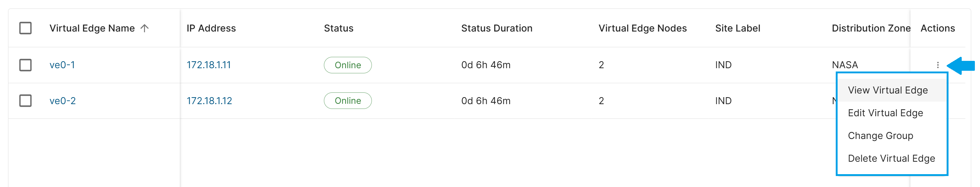Select the checkbox for ve0-2

point(26,101)
